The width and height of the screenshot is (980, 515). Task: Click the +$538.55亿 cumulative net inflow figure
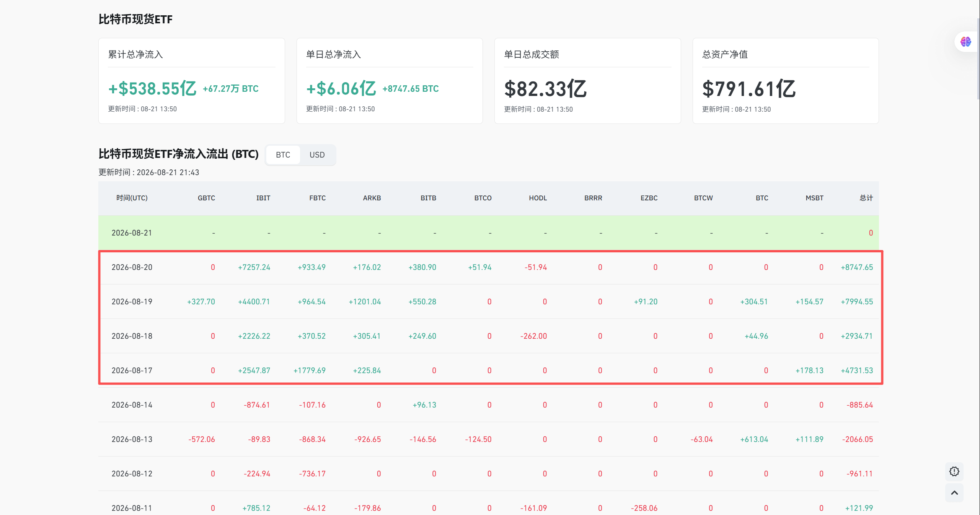coord(152,89)
